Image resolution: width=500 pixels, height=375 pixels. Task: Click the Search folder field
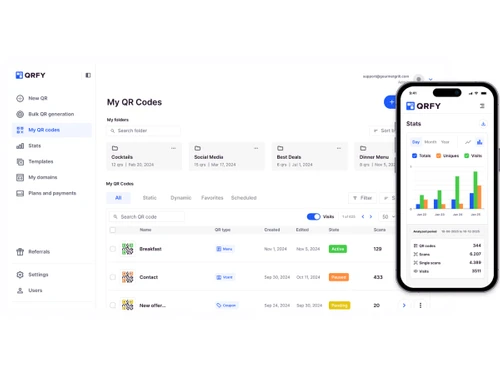point(144,131)
